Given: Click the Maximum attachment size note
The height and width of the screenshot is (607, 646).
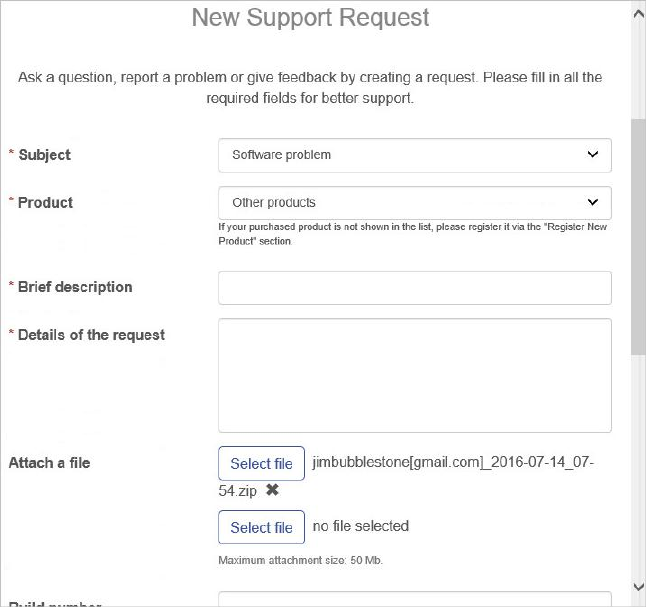Looking at the screenshot, I should [x=300, y=560].
